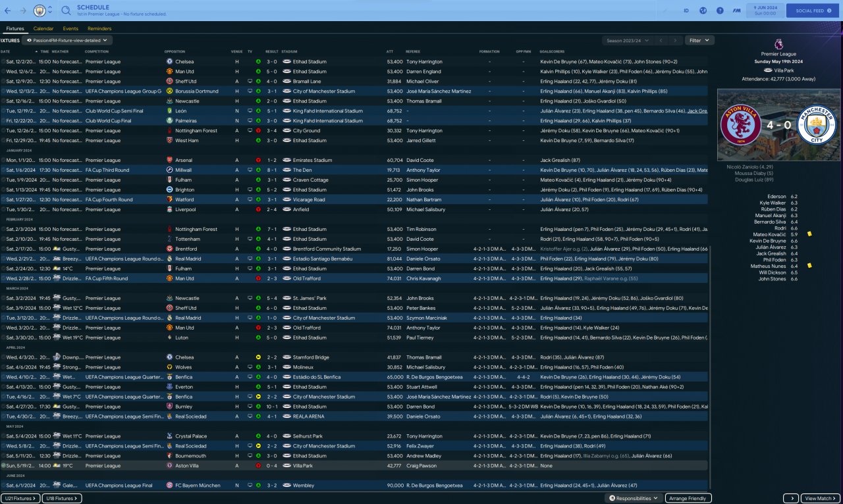Image resolution: width=843 pixels, height=504 pixels.
Task: Click the Arsenal club badge icon
Action: coord(170,161)
